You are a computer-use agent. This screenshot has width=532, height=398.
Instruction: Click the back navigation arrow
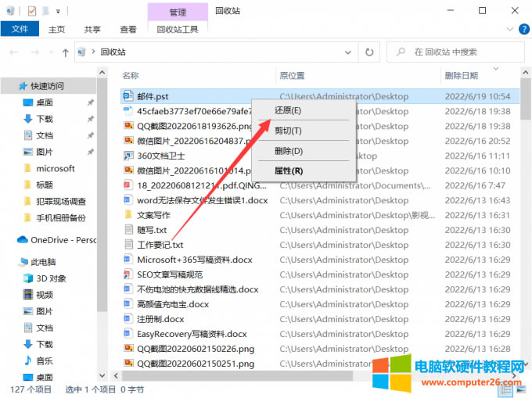[x=13, y=52]
